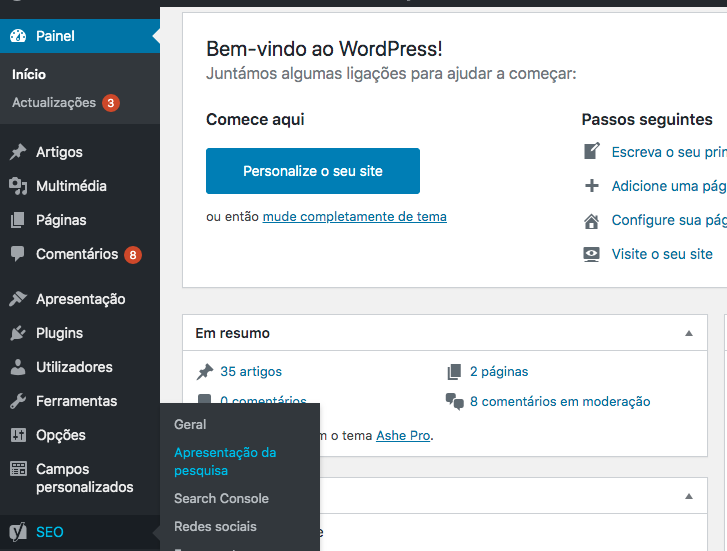The height and width of the screenshot is (551, 727).
Task: Collapse the Em resumo panel arrow
Action: (x=689, y=333)
